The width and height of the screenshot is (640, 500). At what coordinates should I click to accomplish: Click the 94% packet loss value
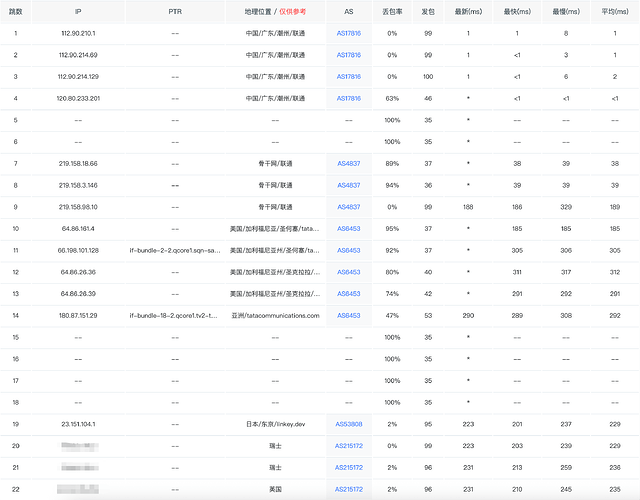[392, 185]
